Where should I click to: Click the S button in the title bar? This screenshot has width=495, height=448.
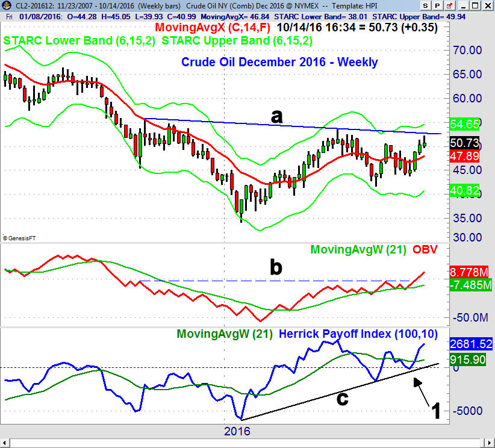426,5
